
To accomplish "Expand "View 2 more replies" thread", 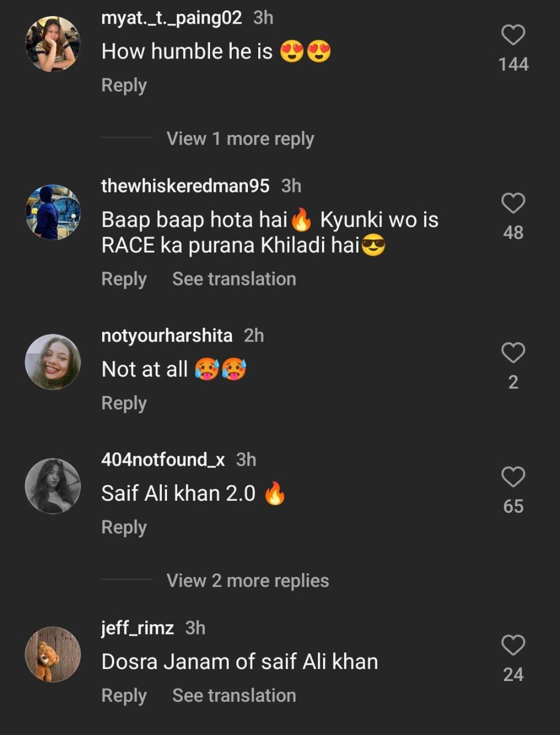I will point(247,581).
